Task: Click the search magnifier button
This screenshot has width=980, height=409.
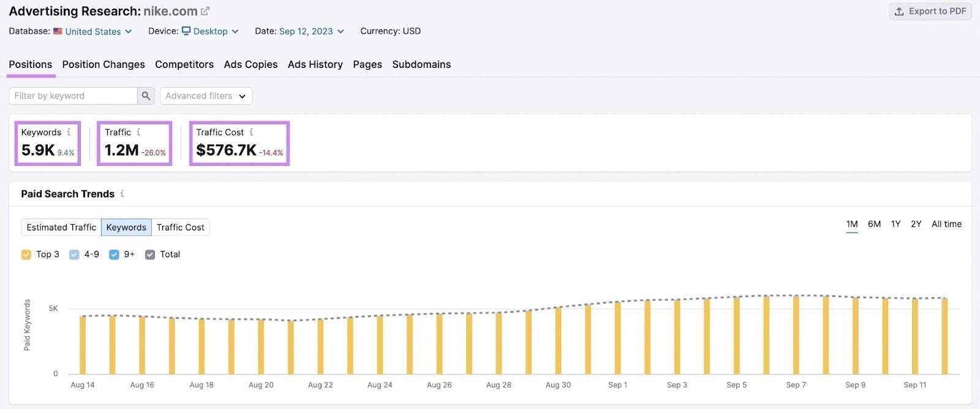Action: coord(146,96)
